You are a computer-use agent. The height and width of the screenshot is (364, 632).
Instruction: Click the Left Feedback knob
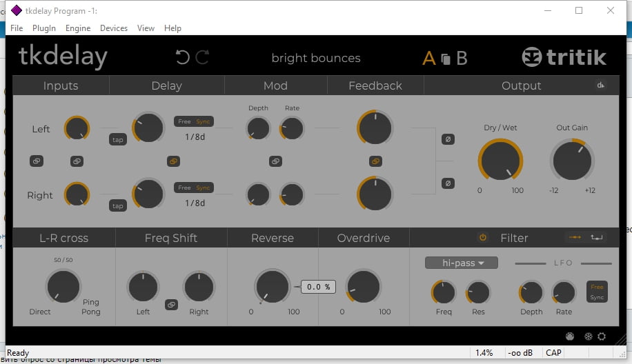[x=375, y=128]
